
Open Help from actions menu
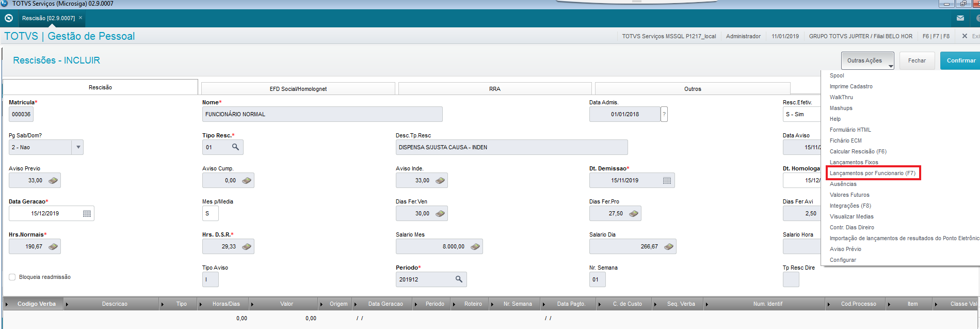tap(835, 119)
